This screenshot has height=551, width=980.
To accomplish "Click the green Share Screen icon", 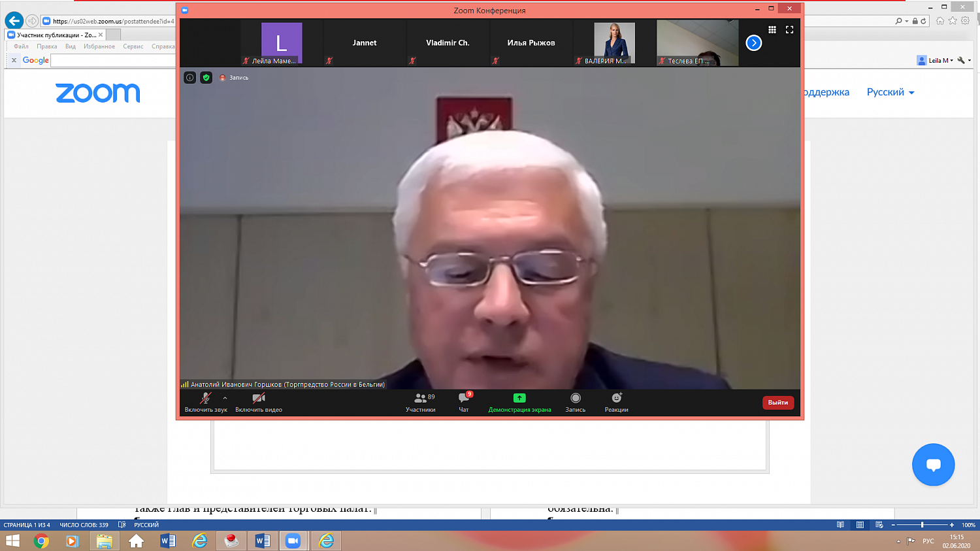I will pos(519,398).
